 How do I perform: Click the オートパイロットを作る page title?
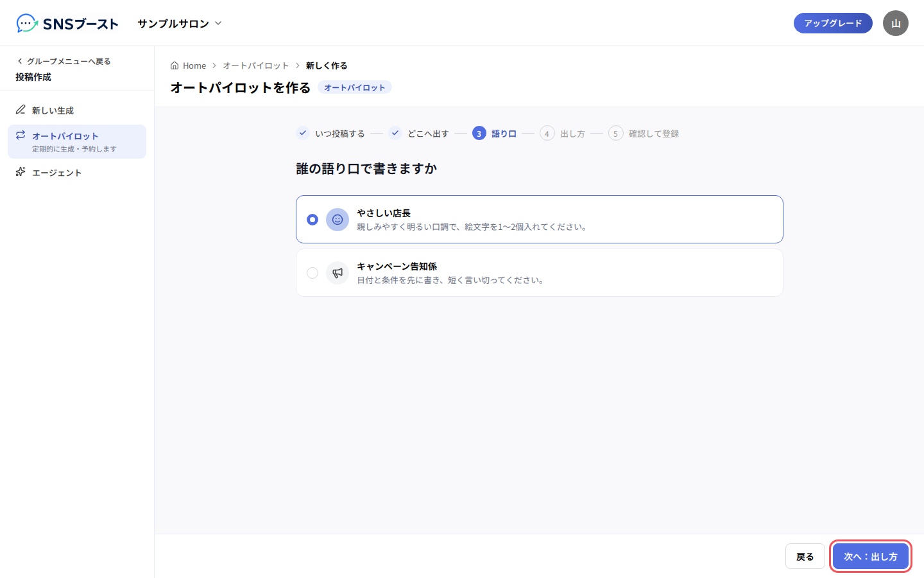coord(241,87)
